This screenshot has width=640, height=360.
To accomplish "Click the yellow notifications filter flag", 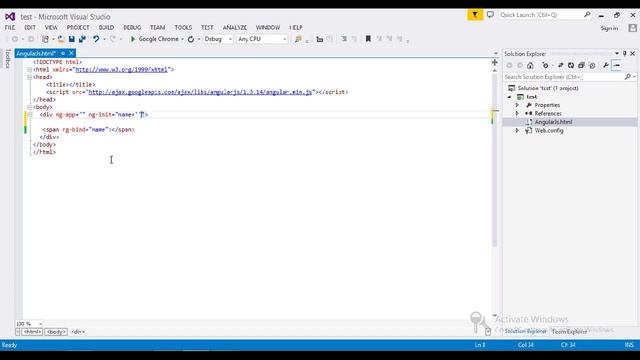I will pos(475,15).
